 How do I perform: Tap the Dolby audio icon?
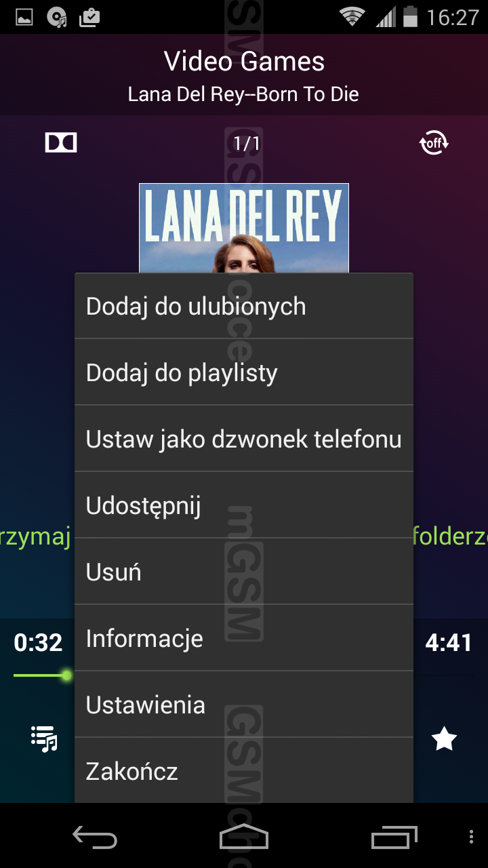pyautogui.click(x=61, y=142)
